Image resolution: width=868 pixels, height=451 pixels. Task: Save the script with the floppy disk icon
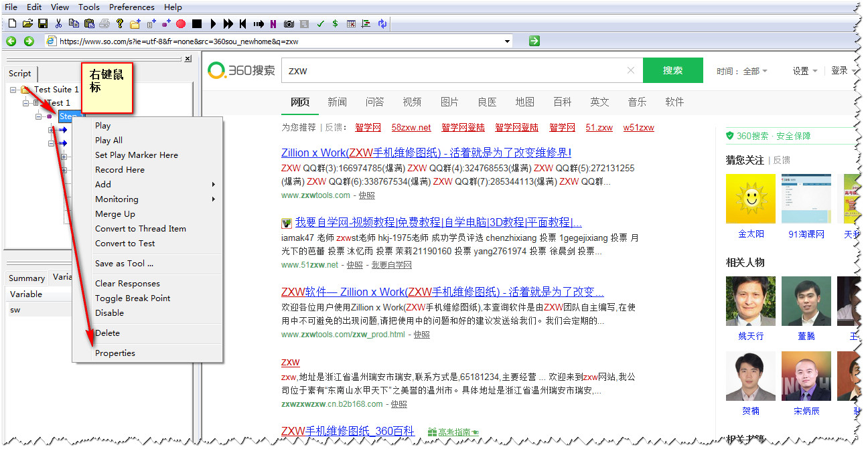(43, 23)
